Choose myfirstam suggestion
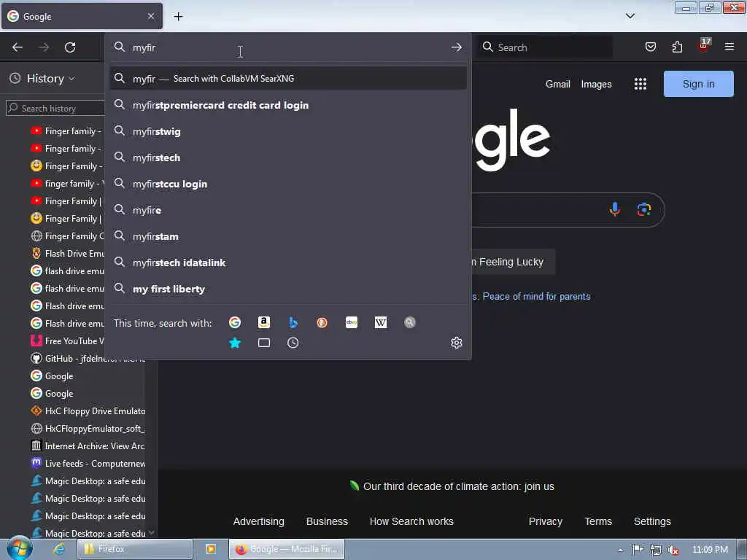The width and height of the screenshot is (747, 560). [x=287, y=237]
